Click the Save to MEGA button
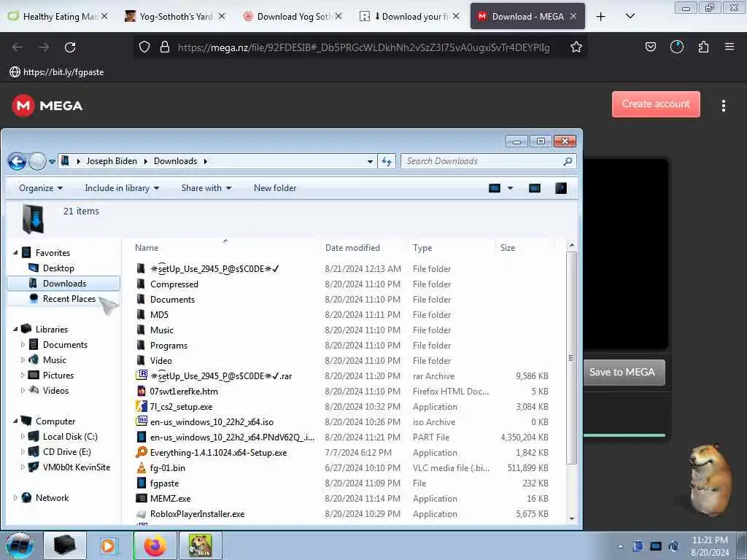 tap(622, 373)
